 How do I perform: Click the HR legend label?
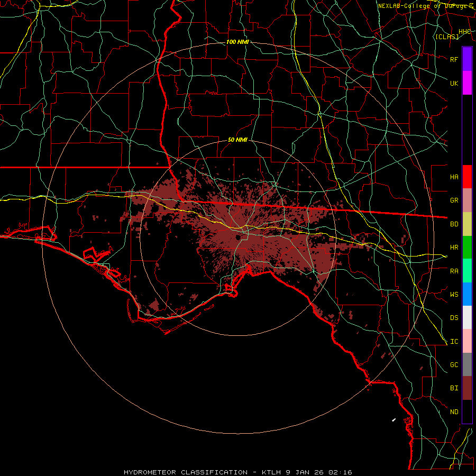[454, 248]
